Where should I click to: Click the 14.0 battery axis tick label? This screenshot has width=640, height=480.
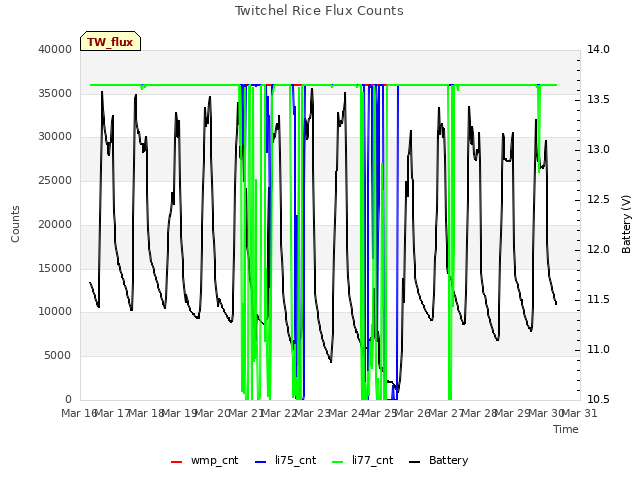click(598, 49)
